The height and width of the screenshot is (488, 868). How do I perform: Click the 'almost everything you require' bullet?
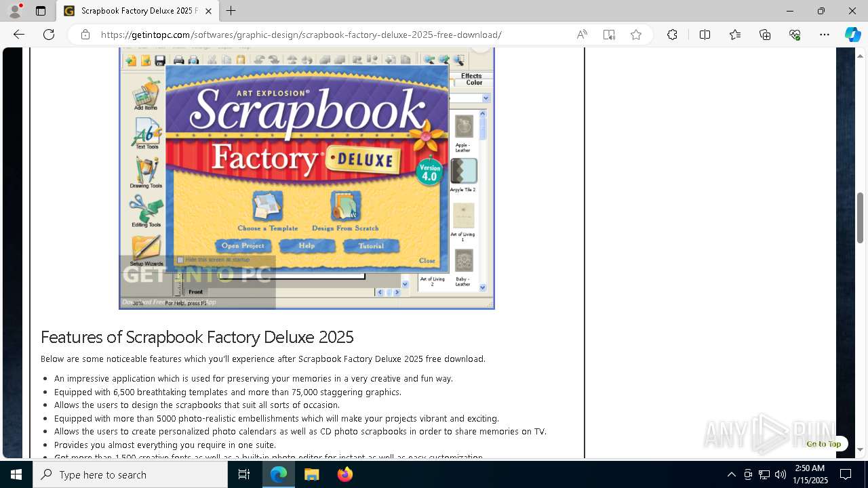(165, 445)
